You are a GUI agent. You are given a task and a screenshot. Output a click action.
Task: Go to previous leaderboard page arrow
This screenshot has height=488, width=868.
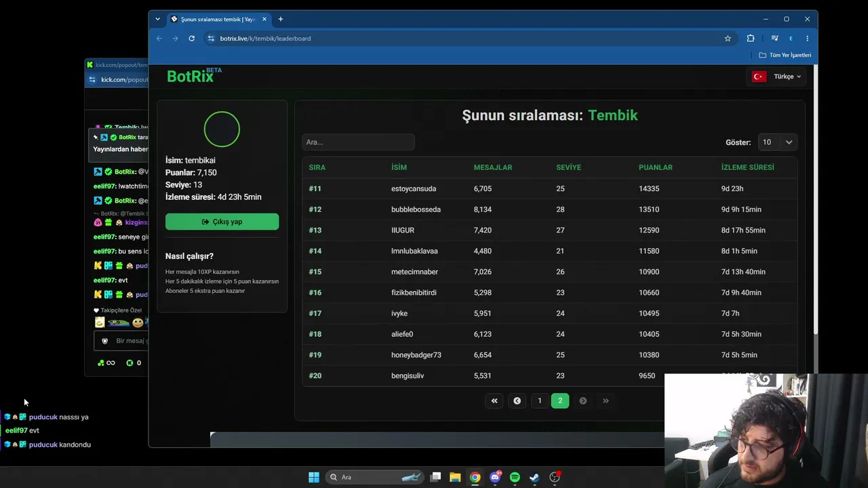point(517,401)
